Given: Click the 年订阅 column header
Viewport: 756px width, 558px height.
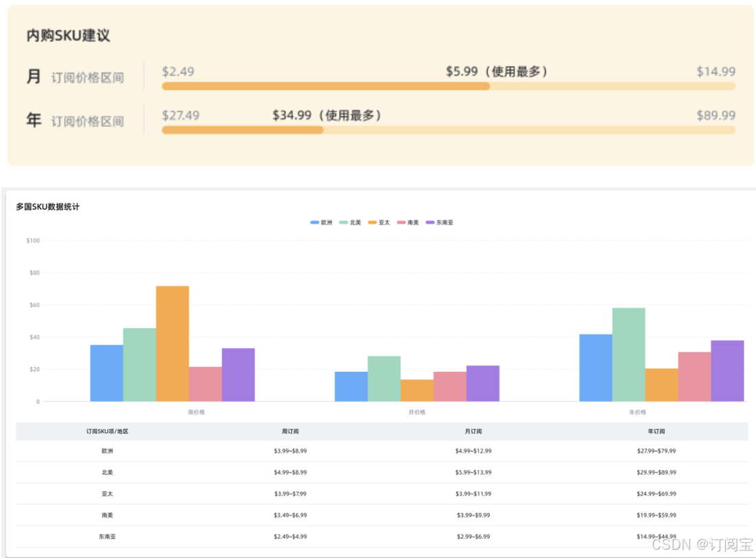Looking at the screenshot, I should click(657, 431).
